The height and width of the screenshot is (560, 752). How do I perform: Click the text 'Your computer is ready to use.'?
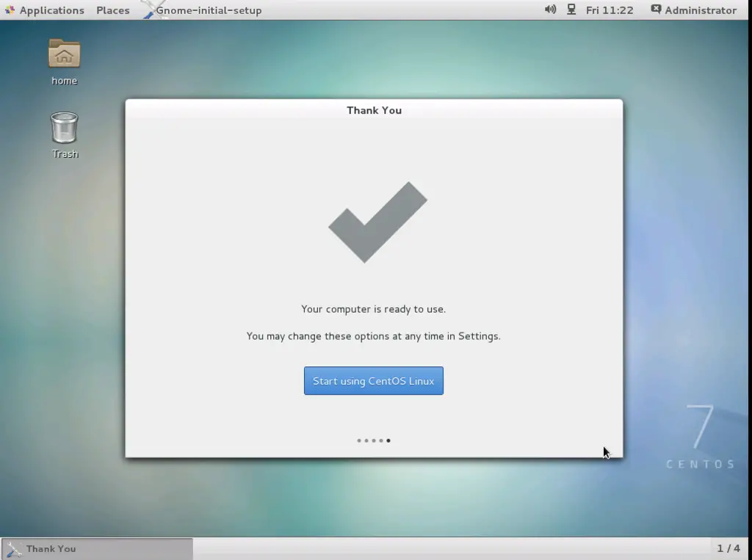[x=373, y=309]
